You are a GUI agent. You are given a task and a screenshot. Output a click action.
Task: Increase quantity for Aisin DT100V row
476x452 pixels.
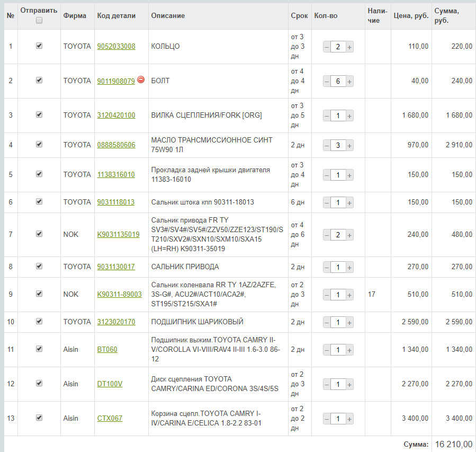(x=349, y=385)
